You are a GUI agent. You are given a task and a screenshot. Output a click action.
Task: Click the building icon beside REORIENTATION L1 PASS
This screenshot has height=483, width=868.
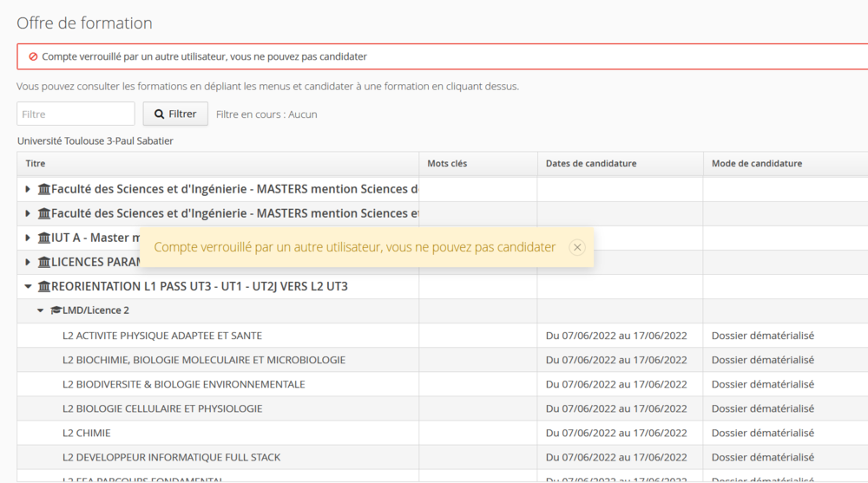[x=44, y=286]
